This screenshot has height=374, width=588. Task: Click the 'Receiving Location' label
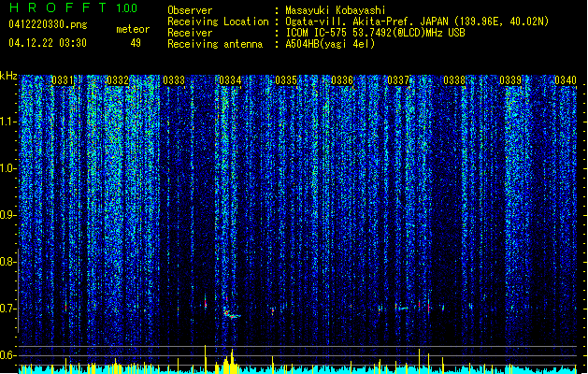click(218, 22)
